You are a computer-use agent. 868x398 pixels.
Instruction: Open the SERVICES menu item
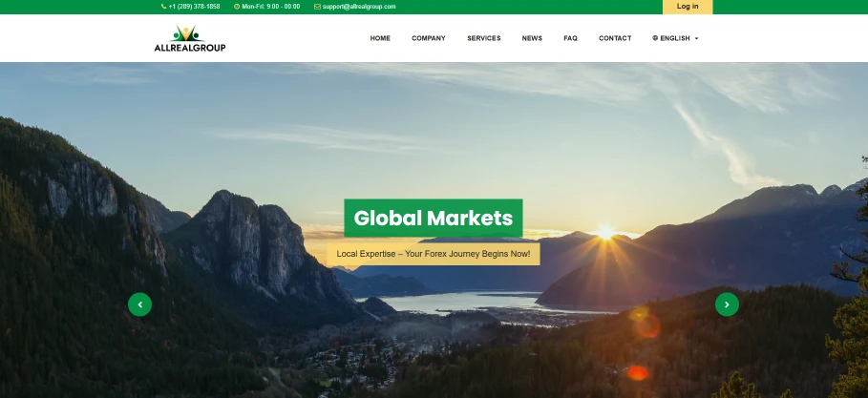point(484,38)
